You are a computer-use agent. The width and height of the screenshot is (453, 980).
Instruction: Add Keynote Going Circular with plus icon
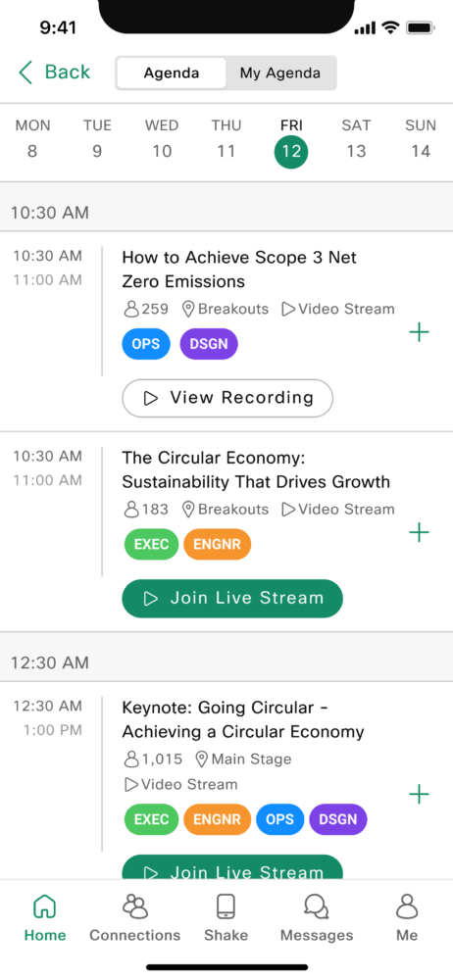click(420, 795)
